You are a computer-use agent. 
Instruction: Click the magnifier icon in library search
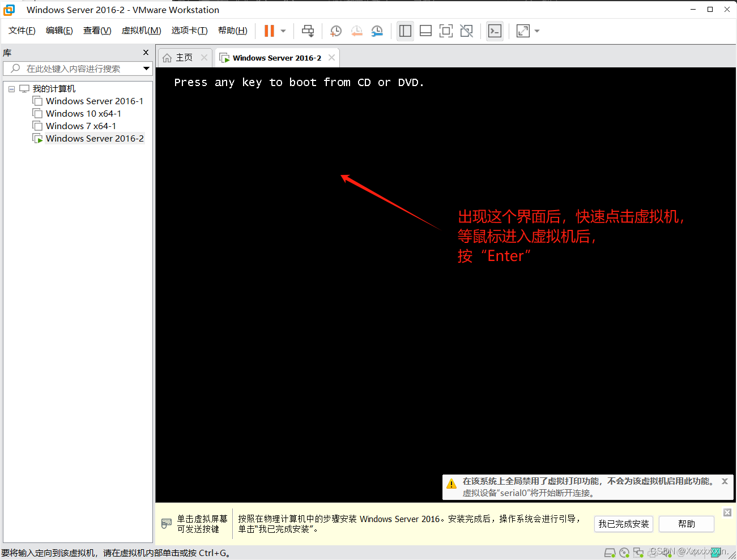coord(15,69)
